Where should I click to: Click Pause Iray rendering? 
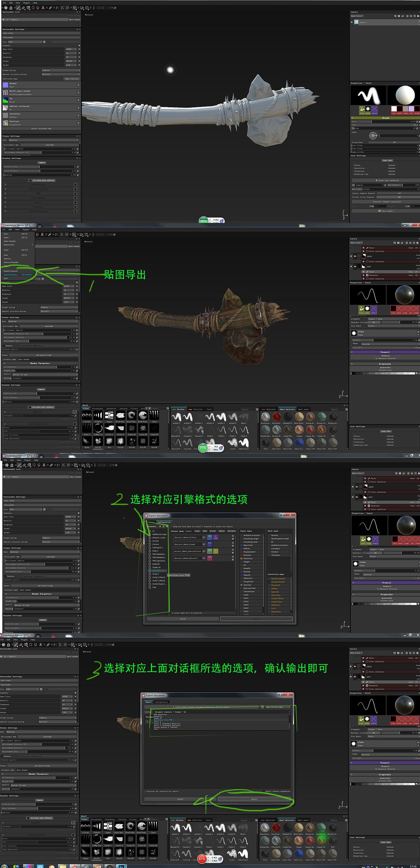click(386, 181)
